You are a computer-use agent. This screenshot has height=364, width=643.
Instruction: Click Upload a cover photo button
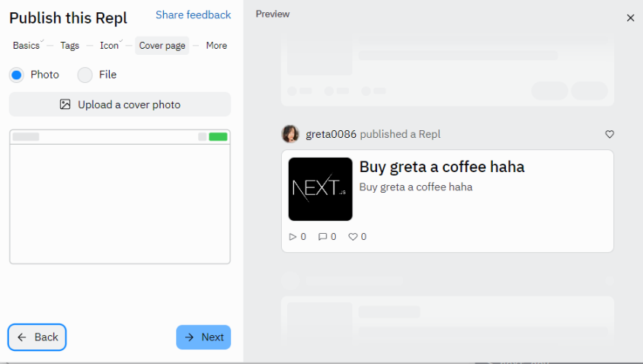coord(120,104)
